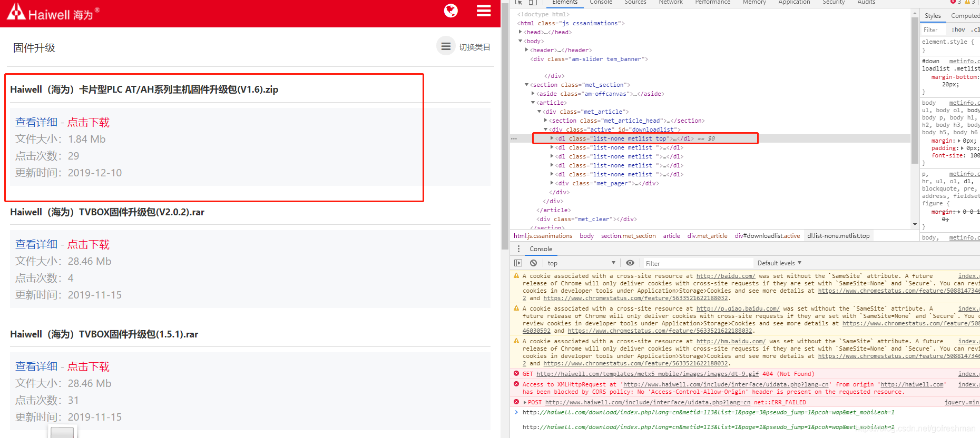Collapse the section class="met_section" node
This screenshot has height=438, width=980.
527,85
